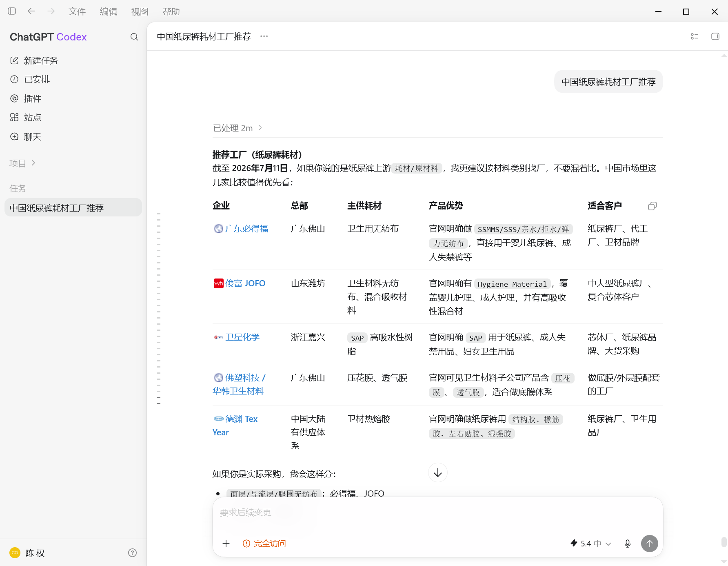Click the red JOFO favicon
The width and height of the screenshot is (728, 566).
pyautogui.click(x=219, y=283)
